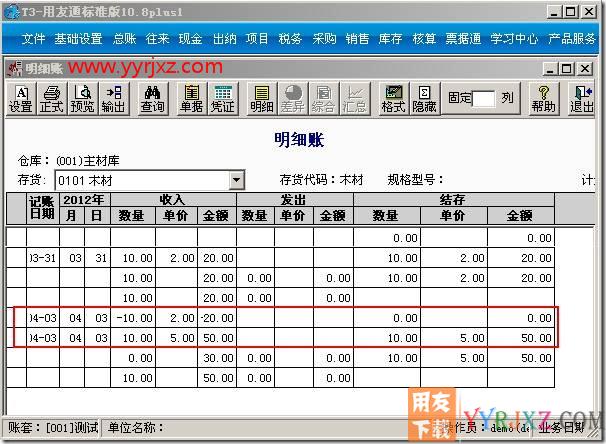
Task: Click the 综合 combined view icon
Action: coord(323,99)
